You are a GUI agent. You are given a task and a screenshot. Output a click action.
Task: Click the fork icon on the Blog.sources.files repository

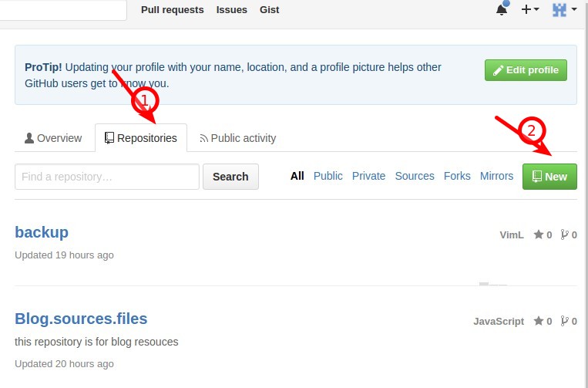[x=564, y=321]
